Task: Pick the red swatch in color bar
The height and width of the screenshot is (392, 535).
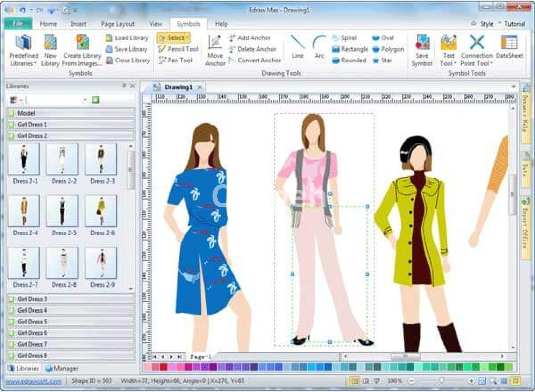Action: (x=163, y=367)
